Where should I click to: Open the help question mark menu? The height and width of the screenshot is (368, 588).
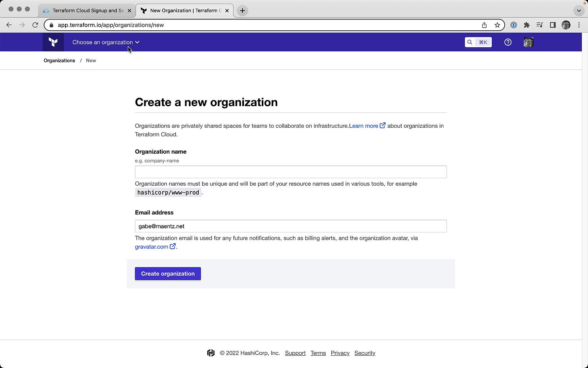pos(508,42)
